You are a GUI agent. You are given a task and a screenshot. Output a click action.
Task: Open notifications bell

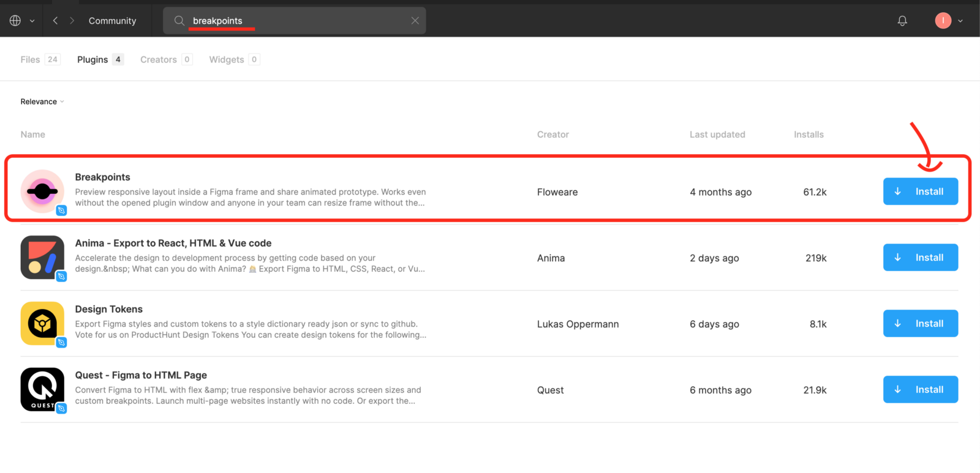[902, 21]
